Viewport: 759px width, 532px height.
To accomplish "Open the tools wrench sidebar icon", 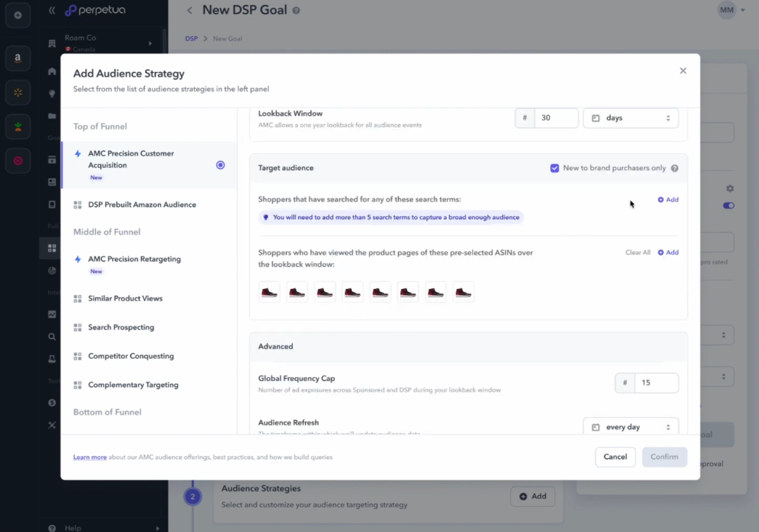I will pyautogui.click(x=52, y=425).
